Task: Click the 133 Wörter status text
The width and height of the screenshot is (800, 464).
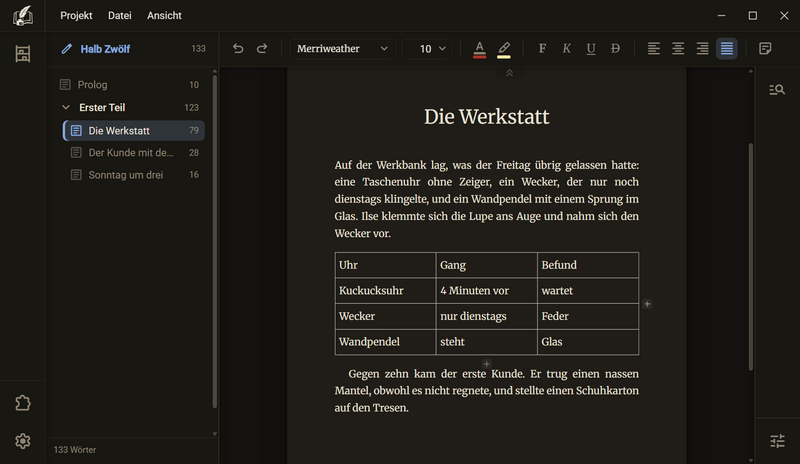Action: click(x=75, y=450)
